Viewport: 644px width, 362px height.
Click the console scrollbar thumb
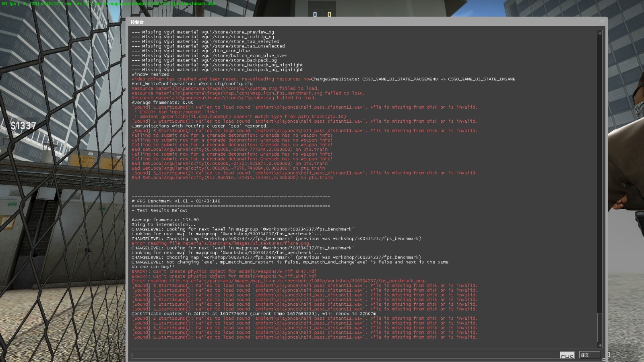600,327
